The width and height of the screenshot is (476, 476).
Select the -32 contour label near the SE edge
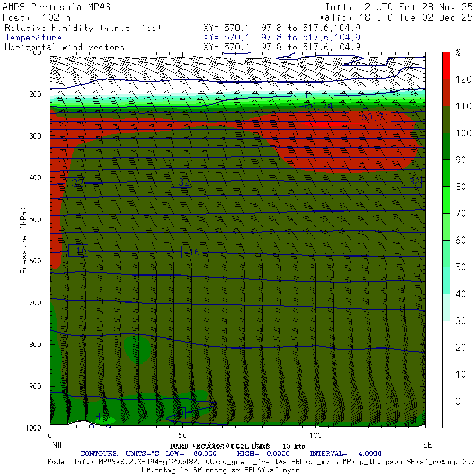tap(411, 181)
